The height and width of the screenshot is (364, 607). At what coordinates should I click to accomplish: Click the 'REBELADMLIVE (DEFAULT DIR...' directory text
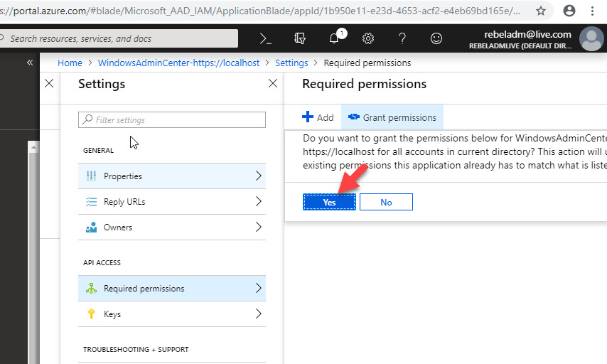(520, 46)
